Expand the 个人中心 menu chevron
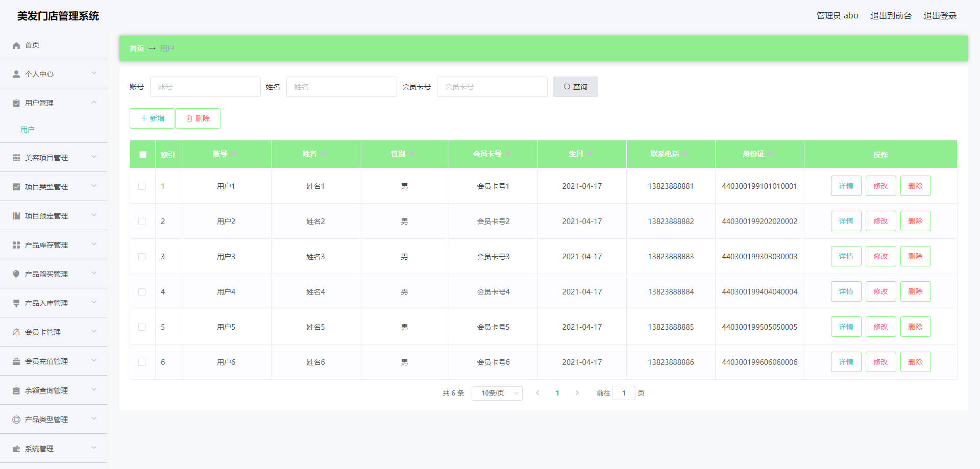This screenshot has width=980, height=469. coord(94,73)
